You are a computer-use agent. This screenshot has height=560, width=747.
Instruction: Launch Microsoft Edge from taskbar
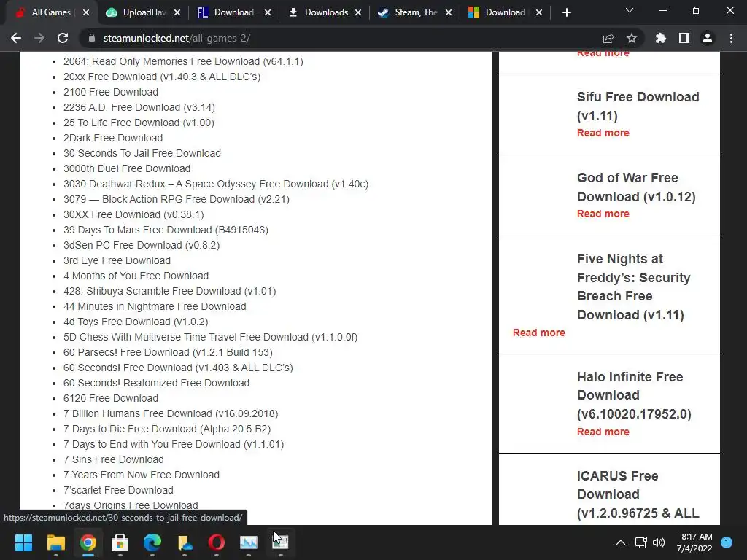pyautogui.click(x=152, y=542)
